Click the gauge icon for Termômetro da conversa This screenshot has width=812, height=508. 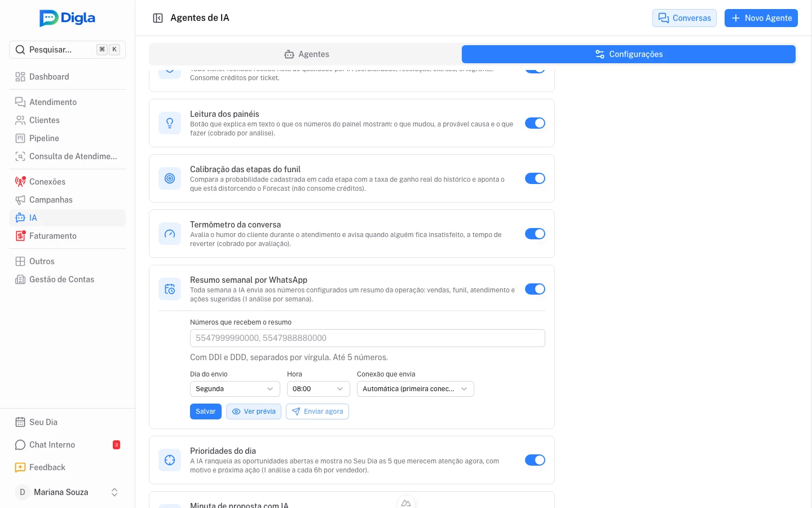170,234
